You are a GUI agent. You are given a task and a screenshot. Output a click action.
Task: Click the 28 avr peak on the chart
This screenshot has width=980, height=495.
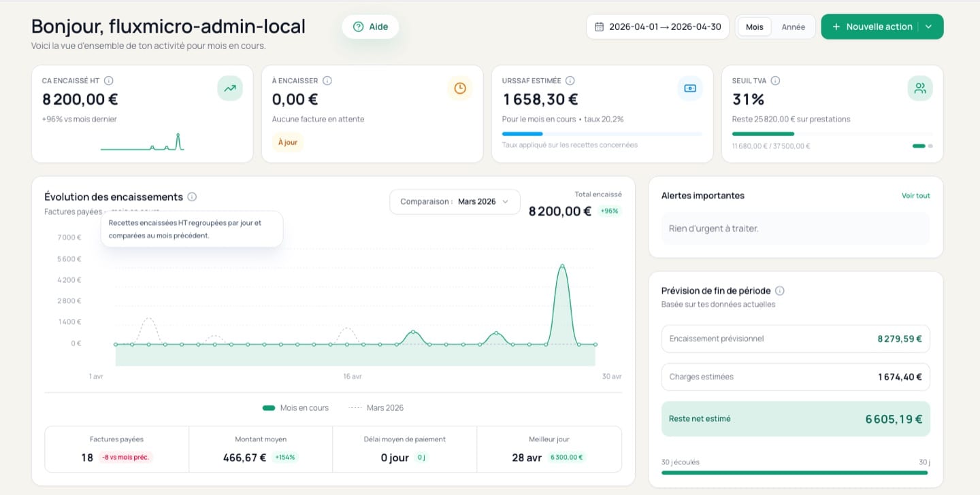(x=562, y=267)
